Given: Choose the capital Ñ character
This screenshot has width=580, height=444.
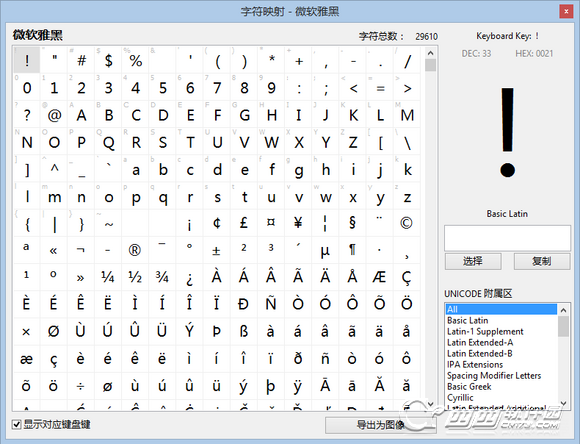Looking at the screenshot, I should point(271,305).
